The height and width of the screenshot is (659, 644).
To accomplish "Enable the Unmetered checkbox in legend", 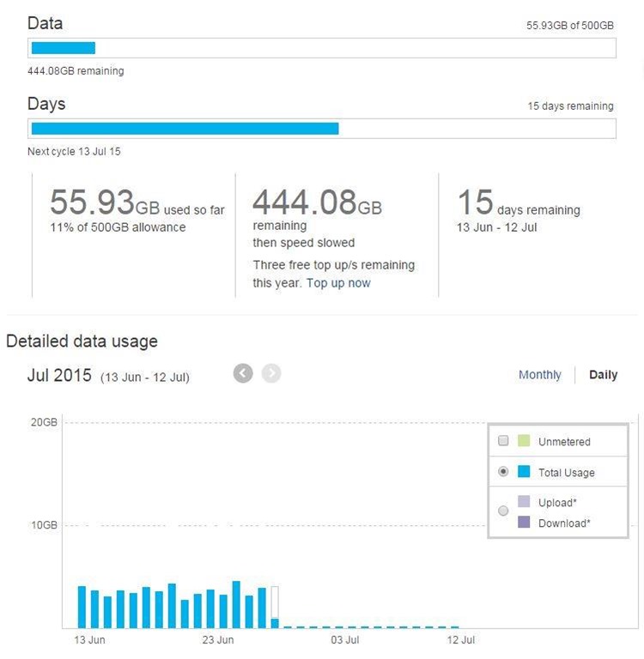I will point(503,441).
